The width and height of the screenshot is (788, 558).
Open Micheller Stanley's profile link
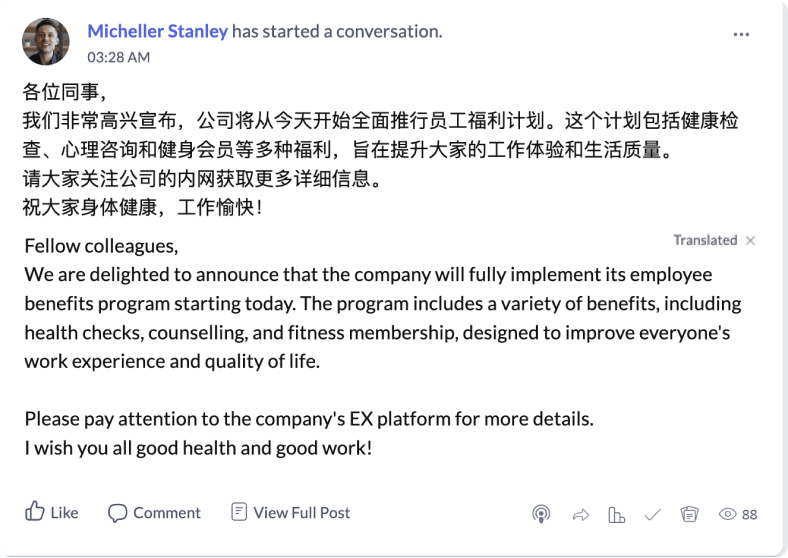(x=158, y=32)
